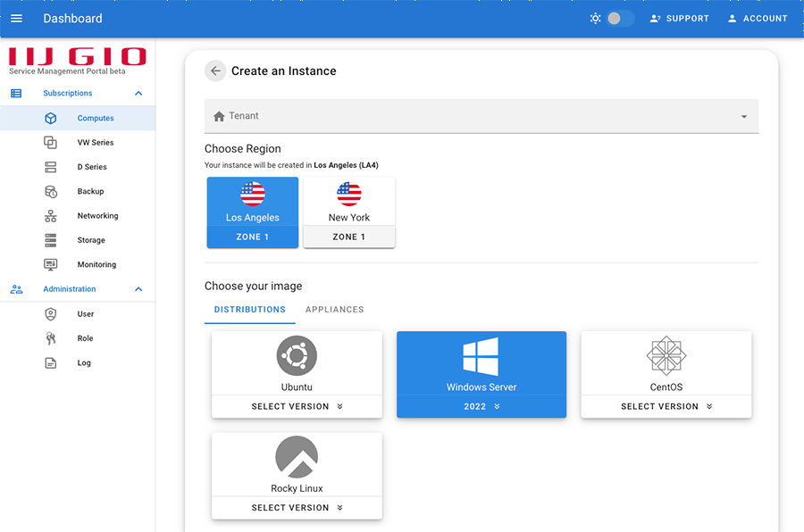Open the Monitoring page
Viewport: 804px width, 532px height.
[96, 265]
